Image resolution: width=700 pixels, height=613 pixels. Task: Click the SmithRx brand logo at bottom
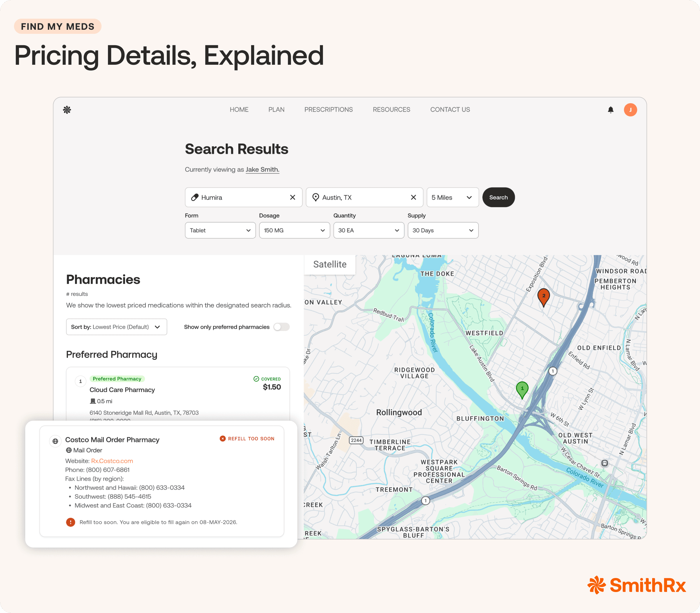pyautogui.click(x=637, y=585)
